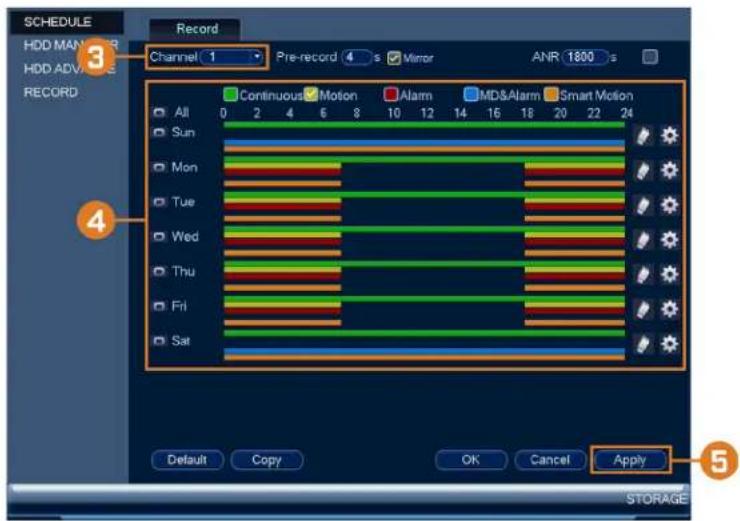Click Sunday's blue MD&Alarm schedule bar
This screenshot has width=740, height=521.
click(424, 143)
